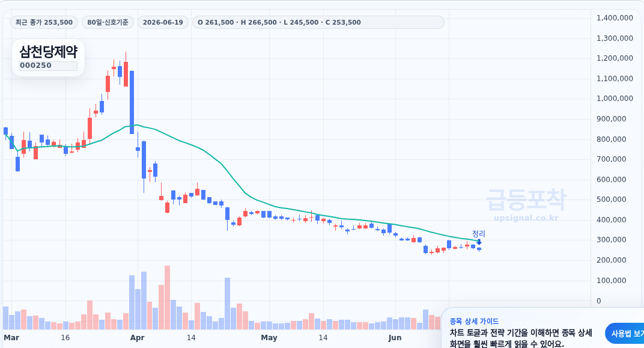Click the 1,000,000 price axis label

pyautogui.click(x=615, y=99)
